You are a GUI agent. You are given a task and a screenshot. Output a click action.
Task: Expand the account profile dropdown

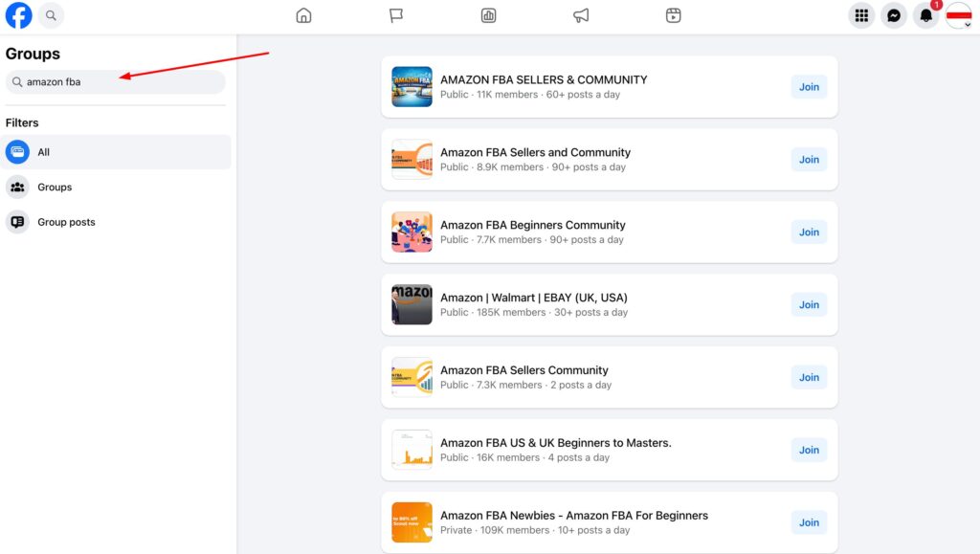point(959,15)
